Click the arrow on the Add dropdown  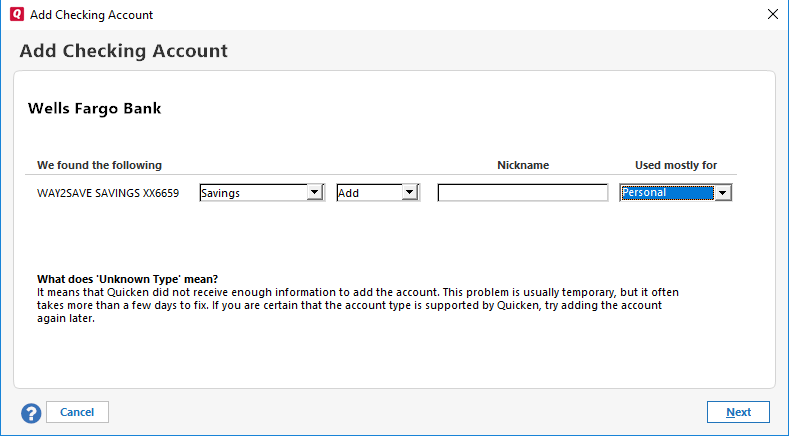(x=409, y=193)
